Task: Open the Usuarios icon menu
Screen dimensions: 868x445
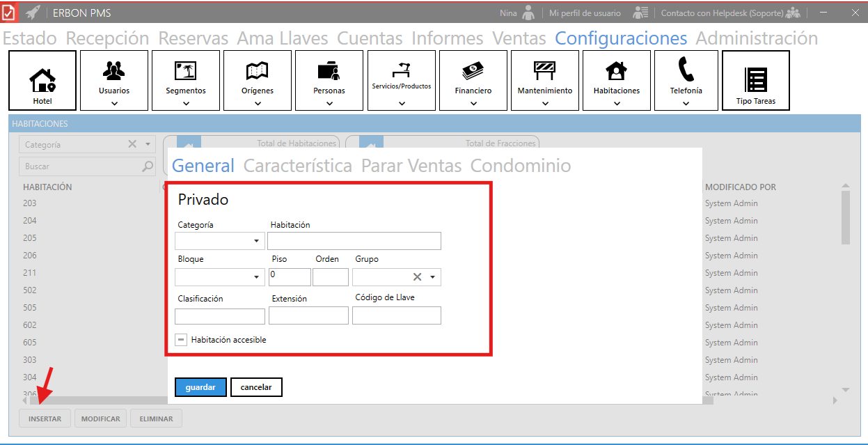Action: (x=114, y=70)
